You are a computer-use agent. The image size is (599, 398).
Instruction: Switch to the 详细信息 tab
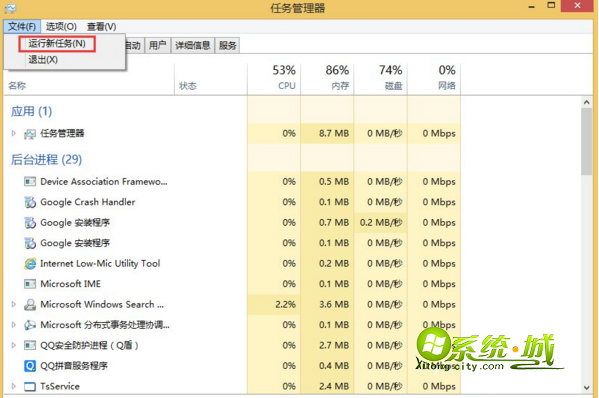(x=193, y=45)
